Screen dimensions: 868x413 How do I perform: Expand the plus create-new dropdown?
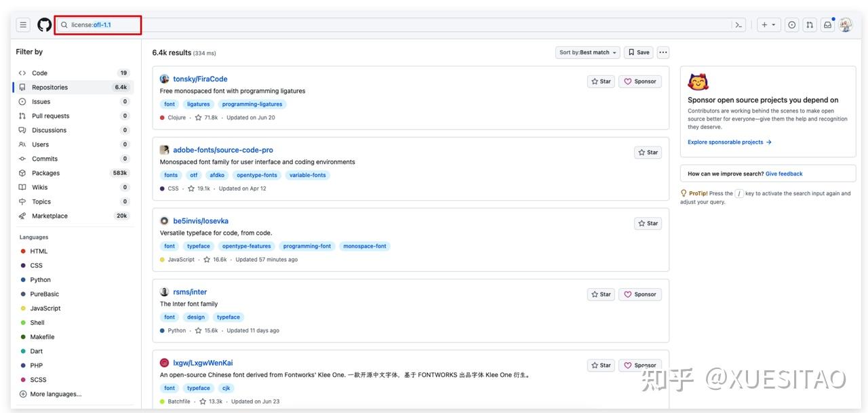pyautogui.click(x=768, y=25)
